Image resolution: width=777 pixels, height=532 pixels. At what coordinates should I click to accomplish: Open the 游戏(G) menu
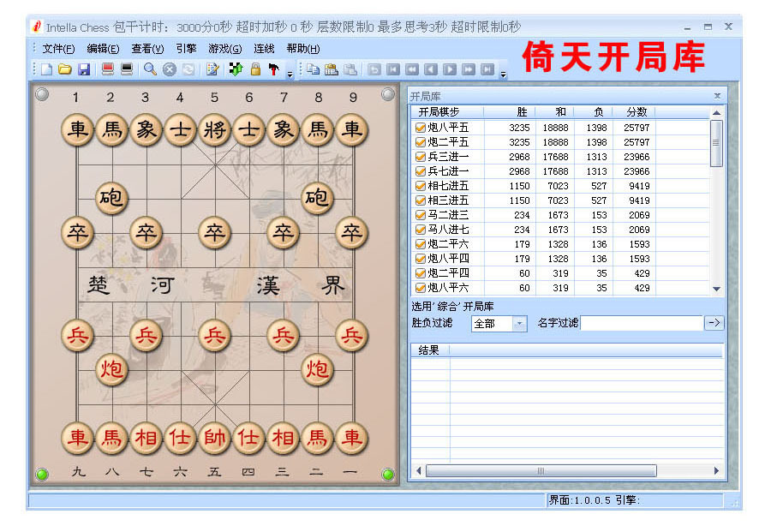[225, 49]
